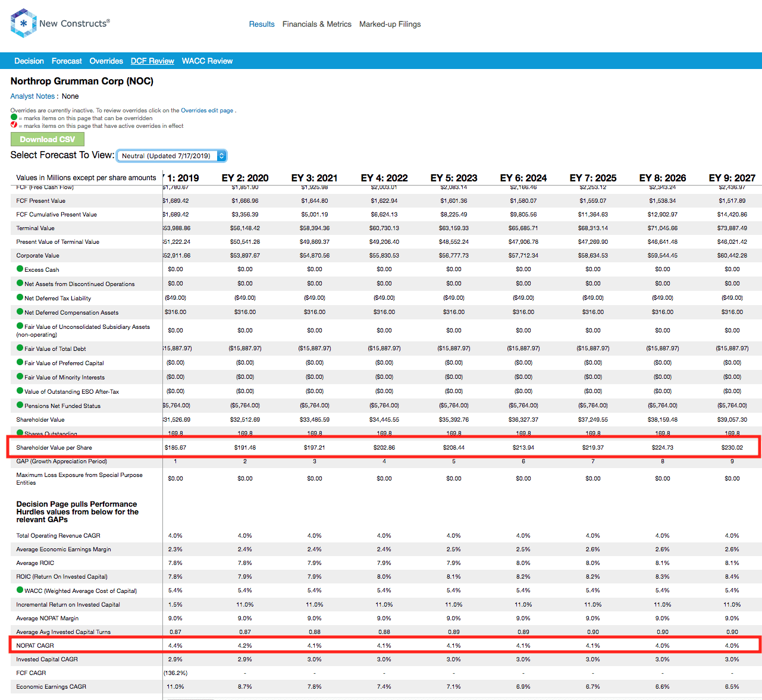The width and height of the screenshot is (762, 700).
Task: Click the EY 2: 2020 column header
Action: click(245, 178)
